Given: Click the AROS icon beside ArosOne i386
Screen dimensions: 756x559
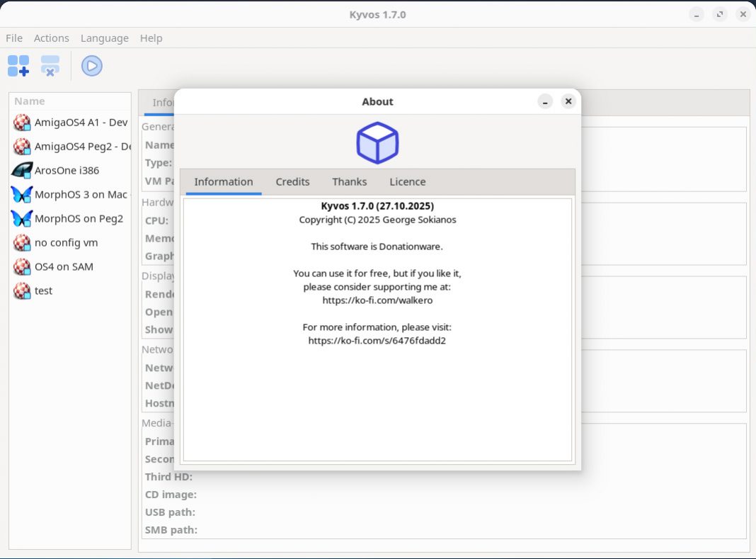Looking at the screenshot, I should (22, 170).
